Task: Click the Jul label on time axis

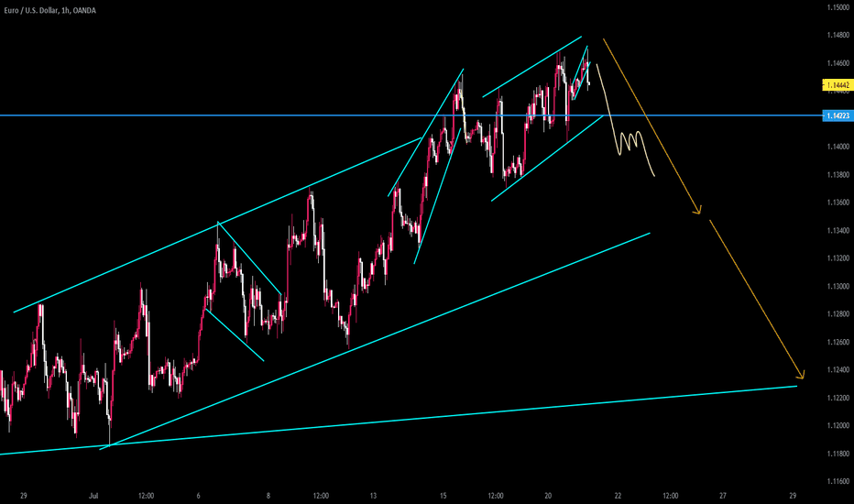Action: coord(93,496)
